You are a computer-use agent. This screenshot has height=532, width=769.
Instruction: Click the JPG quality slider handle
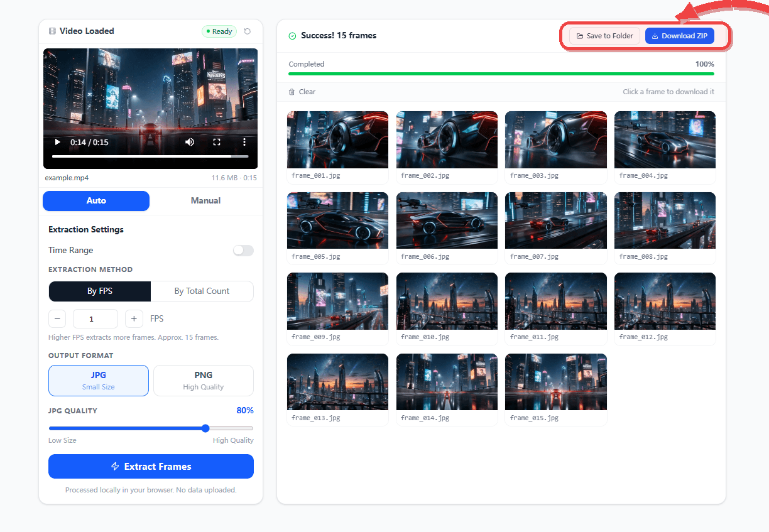point(205,428)
